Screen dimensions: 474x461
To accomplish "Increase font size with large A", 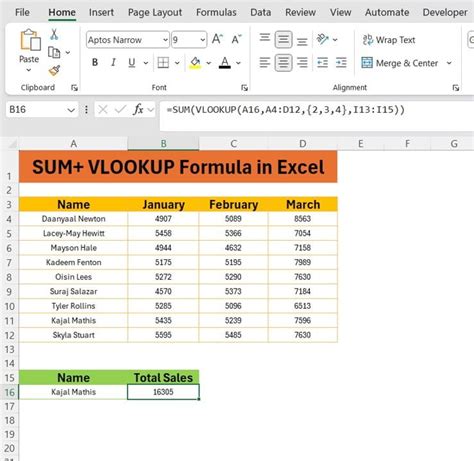I will [x=217, y=39].
